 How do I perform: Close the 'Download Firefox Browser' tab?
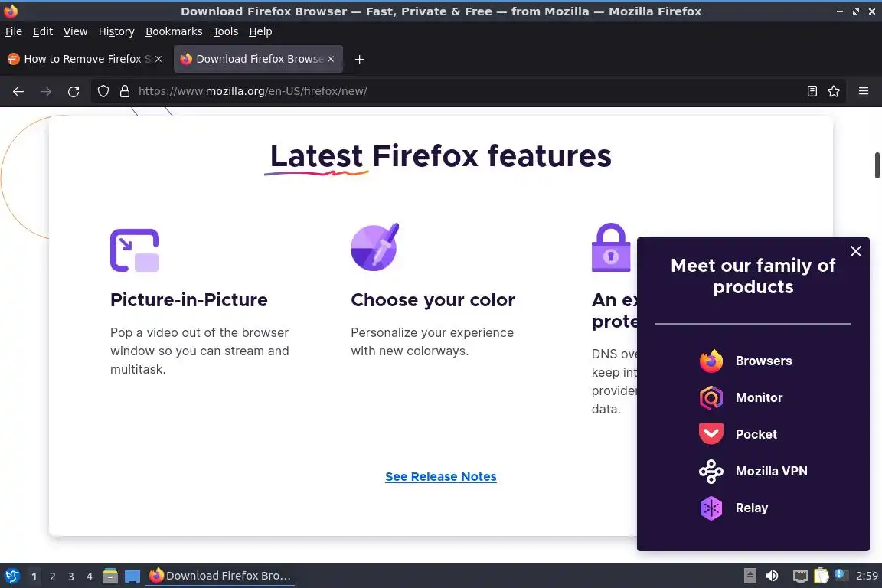pos(331,59)
